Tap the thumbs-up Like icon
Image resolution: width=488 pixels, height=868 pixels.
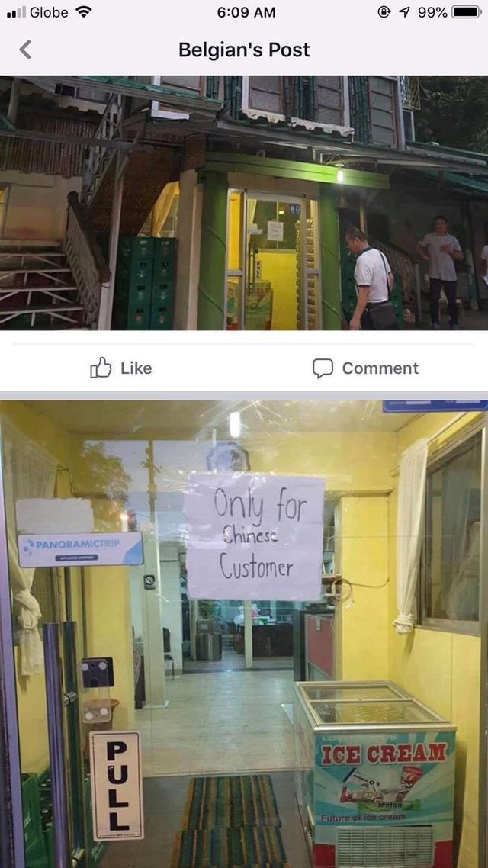click(x=101, y=368)
